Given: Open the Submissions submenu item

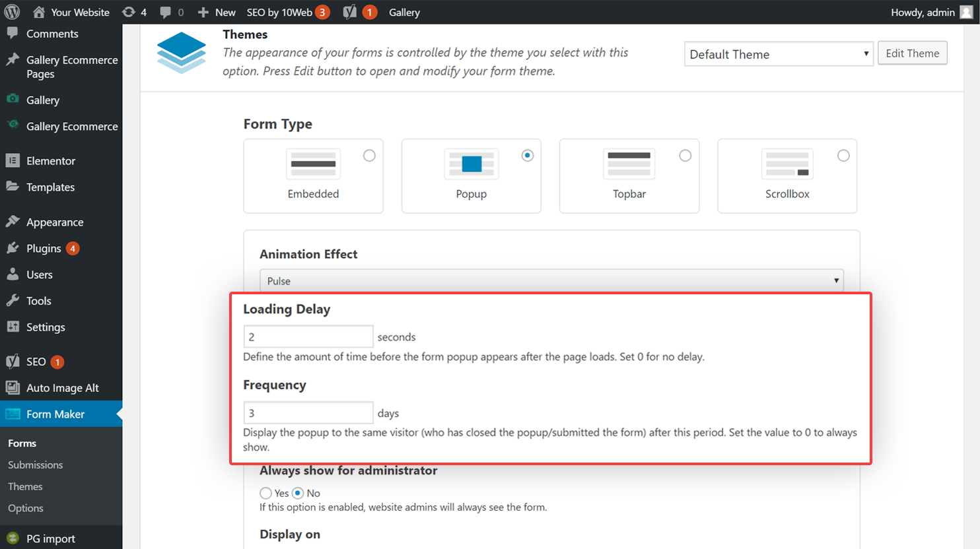Looking at the screenshot, I should 36,465.
